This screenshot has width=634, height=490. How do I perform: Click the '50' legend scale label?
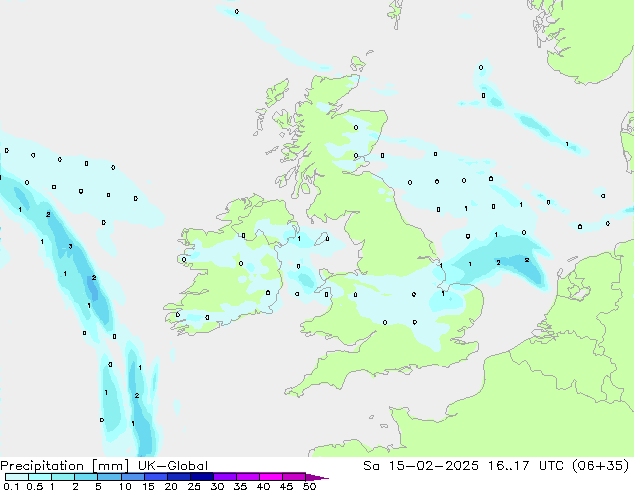(309, 486)
